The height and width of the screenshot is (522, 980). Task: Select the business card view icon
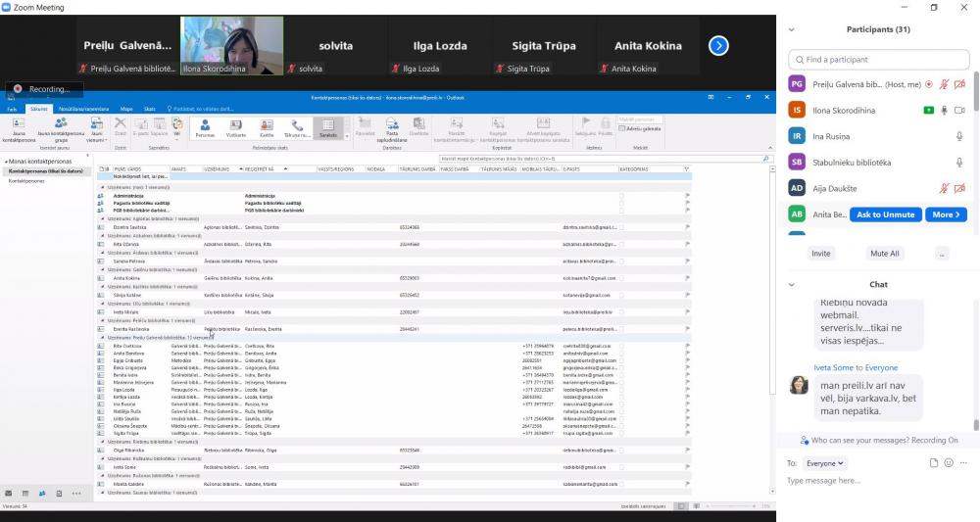(x=235, y=125)
